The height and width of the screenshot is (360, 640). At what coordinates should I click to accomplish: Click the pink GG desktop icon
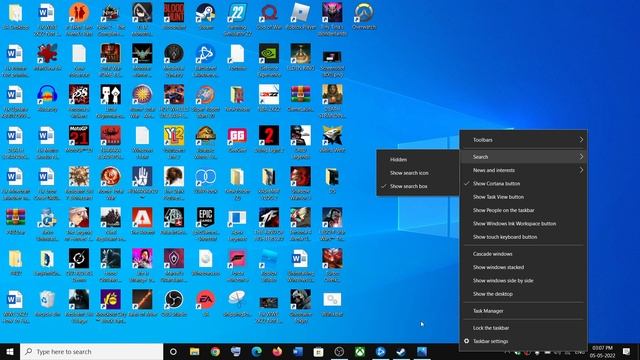[x=237, y=139]
